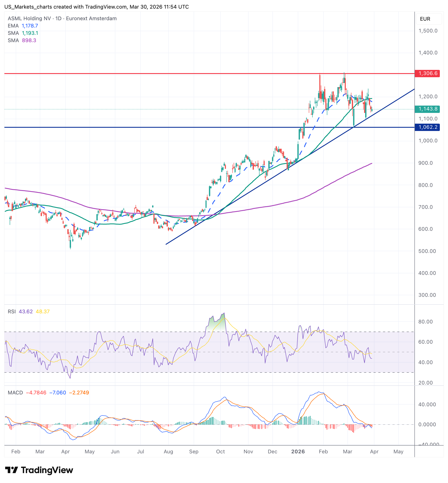Click the red 1,306.6 resistance price label

(427, 73)
